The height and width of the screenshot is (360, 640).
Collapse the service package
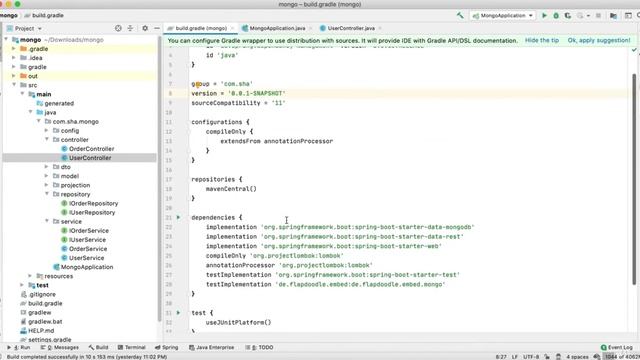[x=47, y=221]
